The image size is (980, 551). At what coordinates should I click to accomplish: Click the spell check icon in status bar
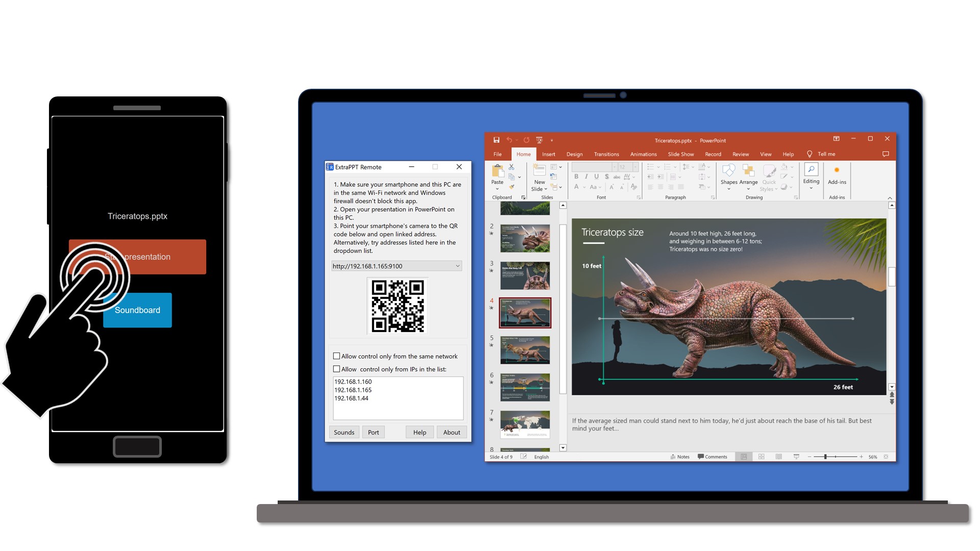(523, 457)
